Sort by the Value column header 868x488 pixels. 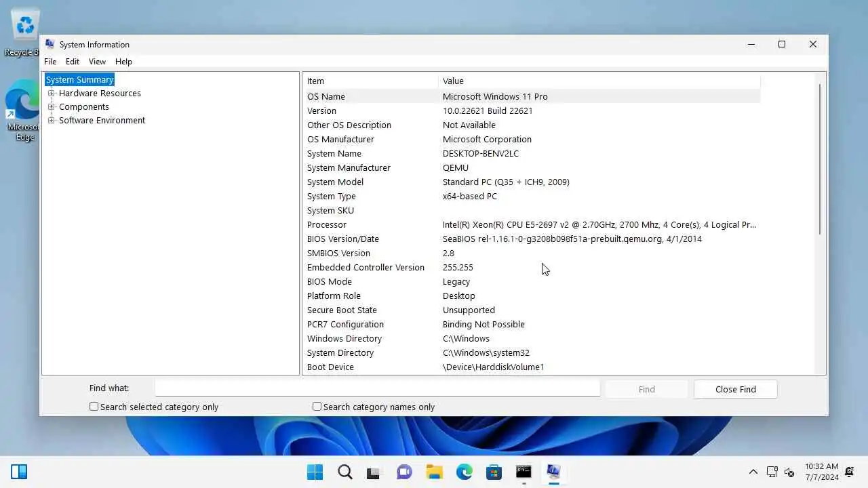coord(599,81)
